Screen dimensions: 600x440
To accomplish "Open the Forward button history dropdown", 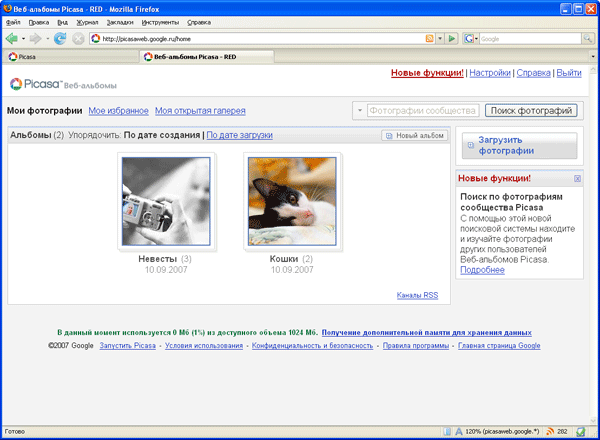I will pos(47,39).
